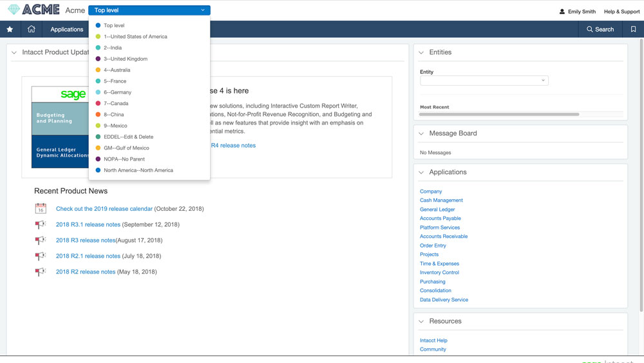Open 2018 R3.1 release notes link
The width and height of the screenshot is (644, 363).
88,224
